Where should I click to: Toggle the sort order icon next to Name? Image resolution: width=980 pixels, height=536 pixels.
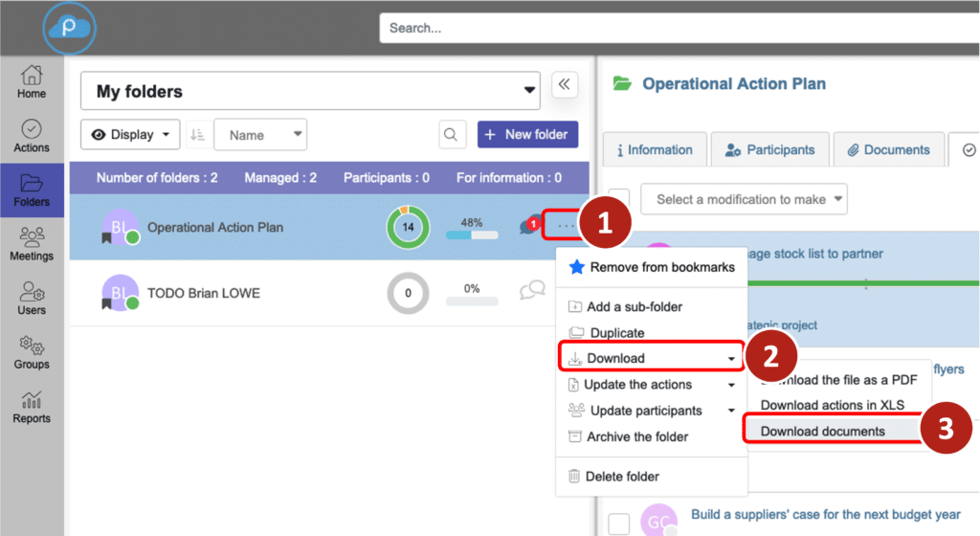click(197, 135)
